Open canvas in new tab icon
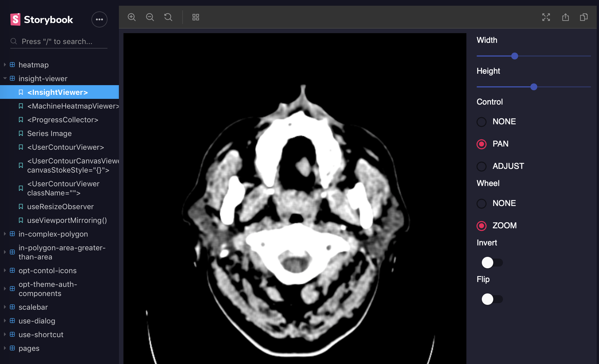 click(x=565, y=17)
